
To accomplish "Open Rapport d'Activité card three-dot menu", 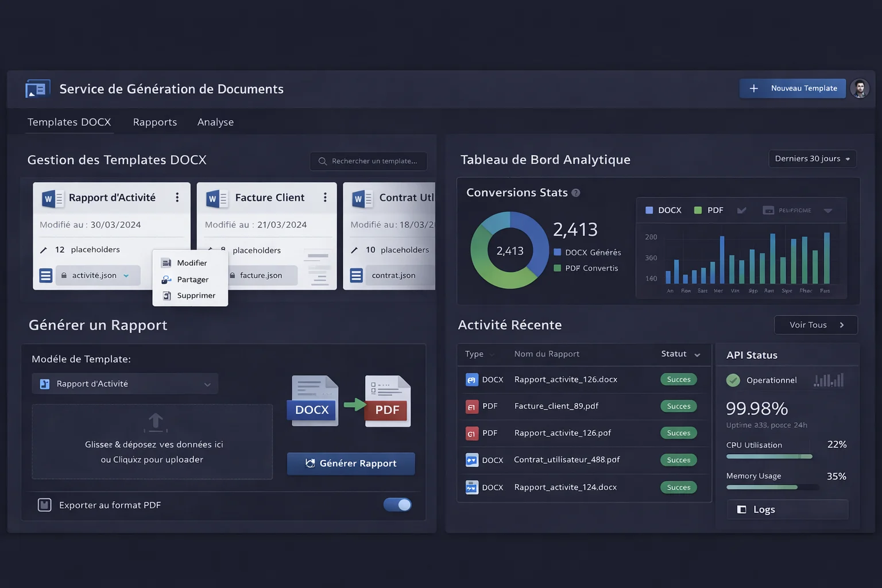I will click(177, 198).
